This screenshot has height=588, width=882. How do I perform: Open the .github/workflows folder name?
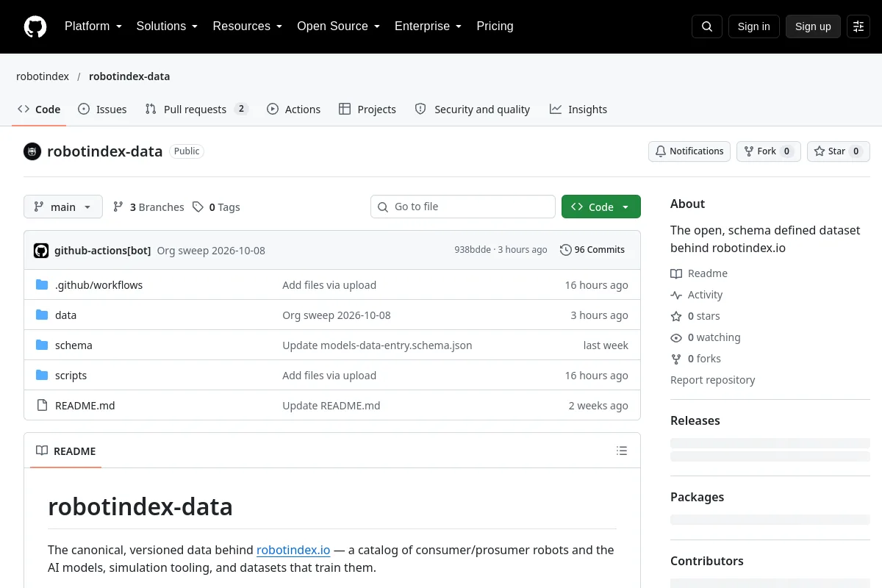point(99,285)
